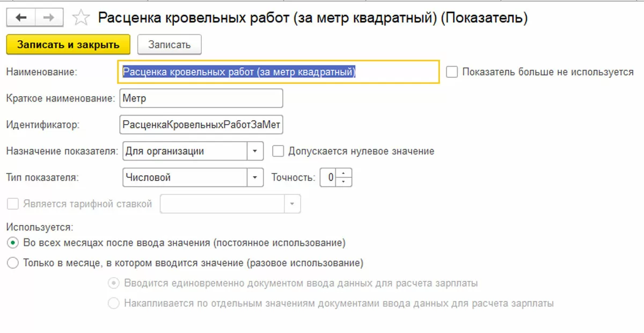Check 'Показатель больше не используется' checkbox
The height and width of the screenshot is (333, 644).
click(452, 72)
